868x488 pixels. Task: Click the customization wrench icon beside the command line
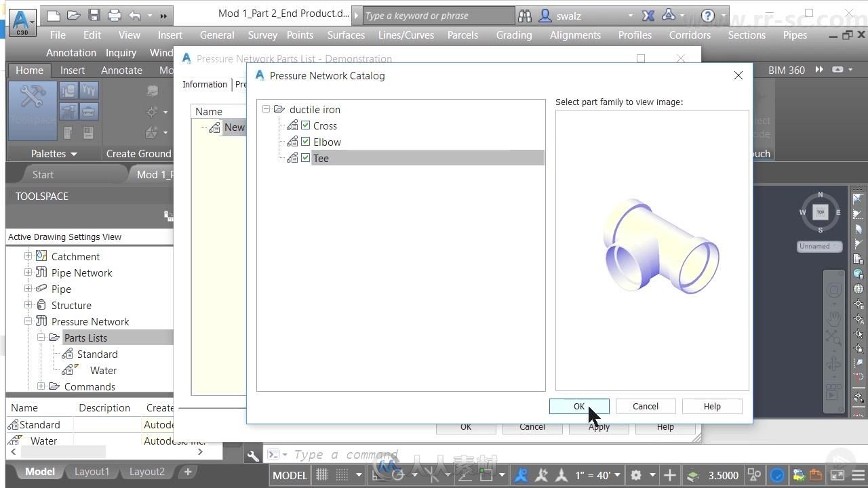point(252,455)
